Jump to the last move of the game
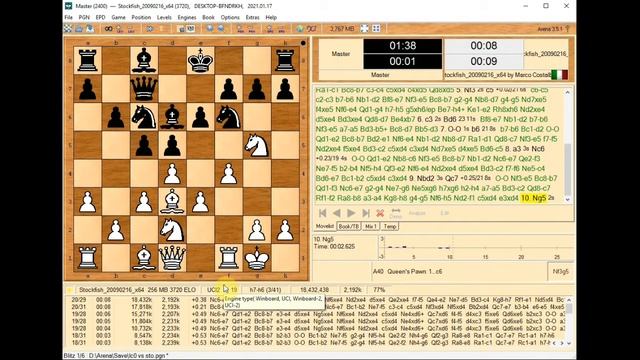Screen dimensions: 640x360 pyautogui.click(x=366, y=213)
